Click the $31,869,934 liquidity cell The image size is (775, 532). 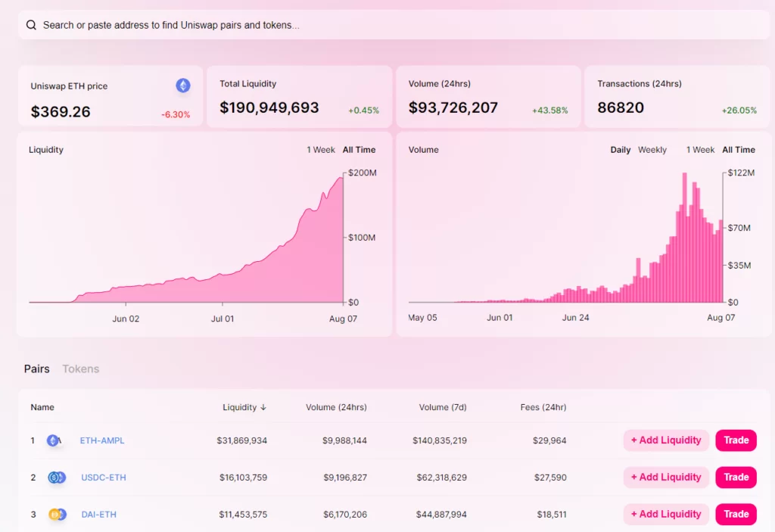241,440
